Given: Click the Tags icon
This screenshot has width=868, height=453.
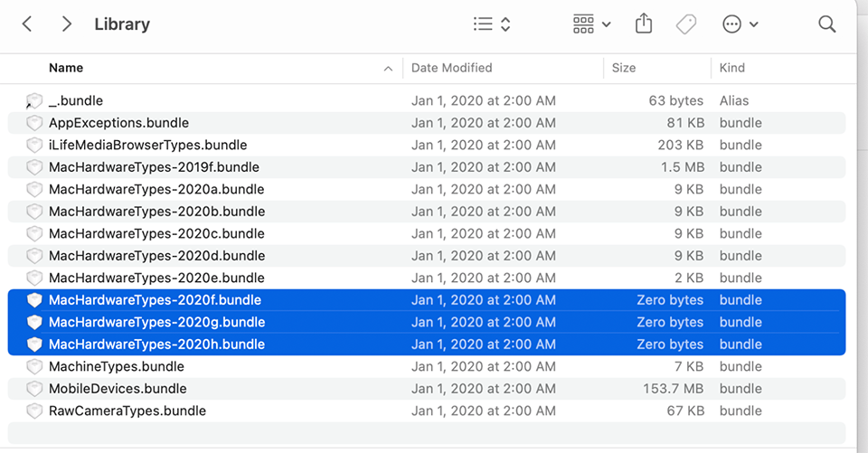Looking at the screenshot, I should (x=686, y=24).
